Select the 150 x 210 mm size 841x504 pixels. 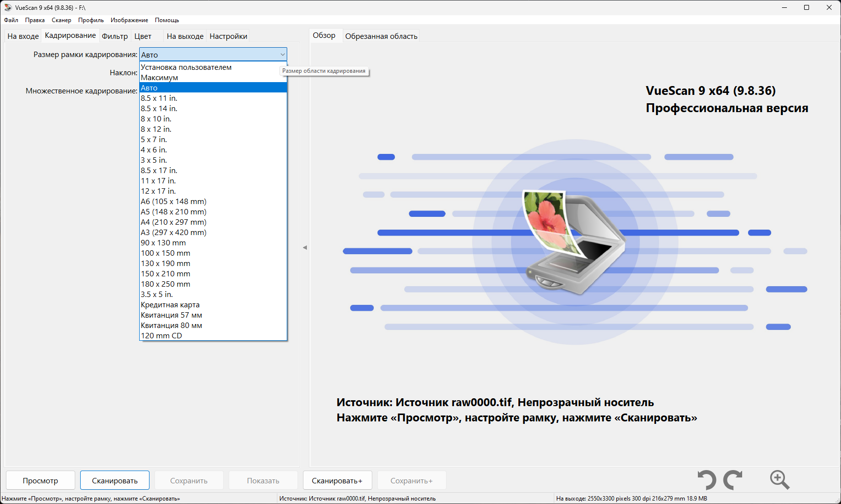pos(213,273)
